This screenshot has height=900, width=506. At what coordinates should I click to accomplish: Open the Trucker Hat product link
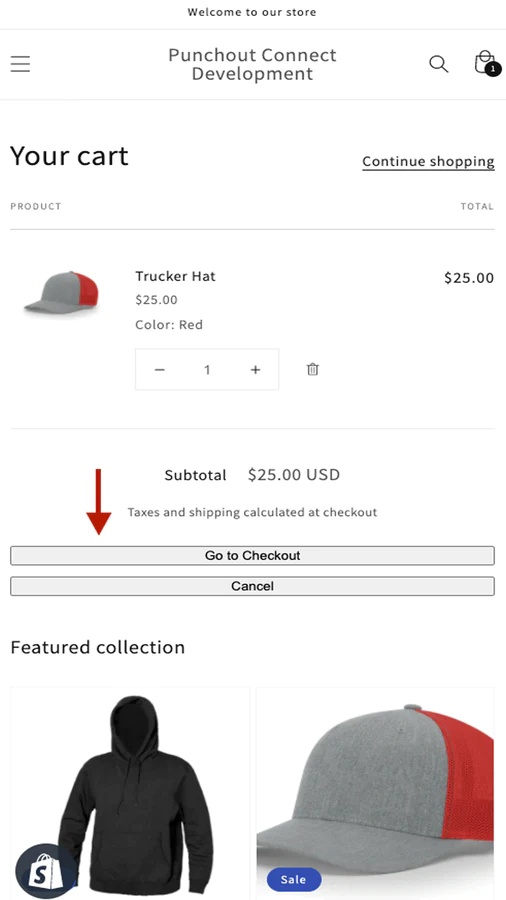point(176,276)
